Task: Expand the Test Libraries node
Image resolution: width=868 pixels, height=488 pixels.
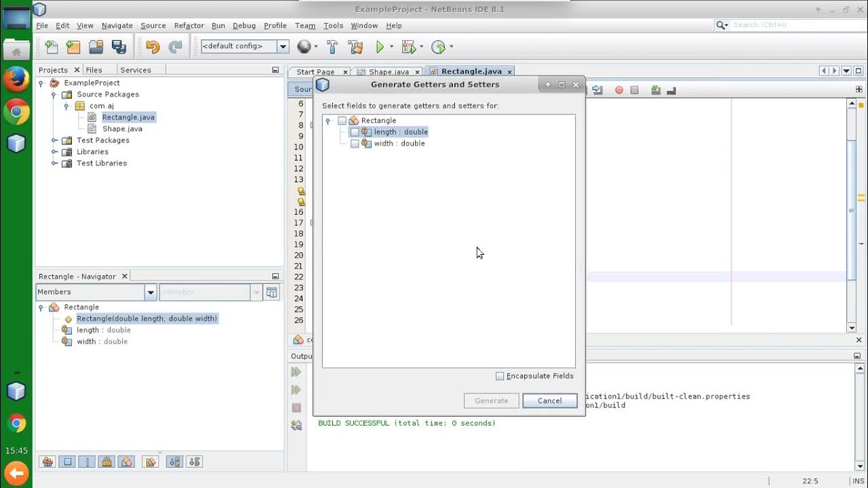Action: pyautogui.click(x=54, y=163)
